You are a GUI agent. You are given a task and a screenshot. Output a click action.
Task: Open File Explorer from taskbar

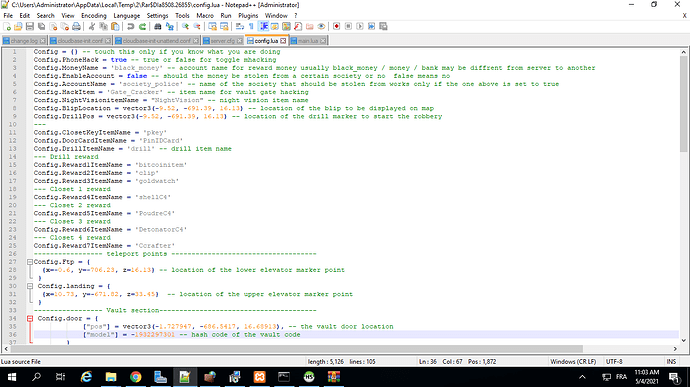[x=111, y=377]
